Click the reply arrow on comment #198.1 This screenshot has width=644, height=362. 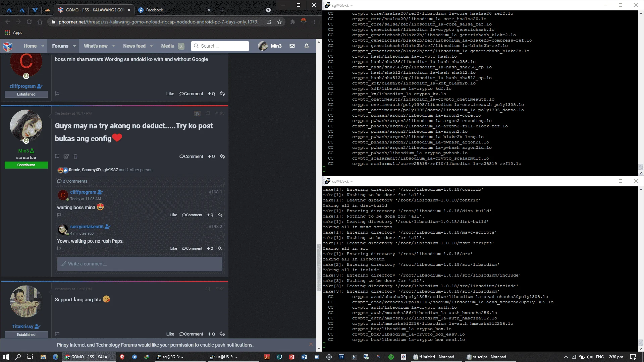220,215
